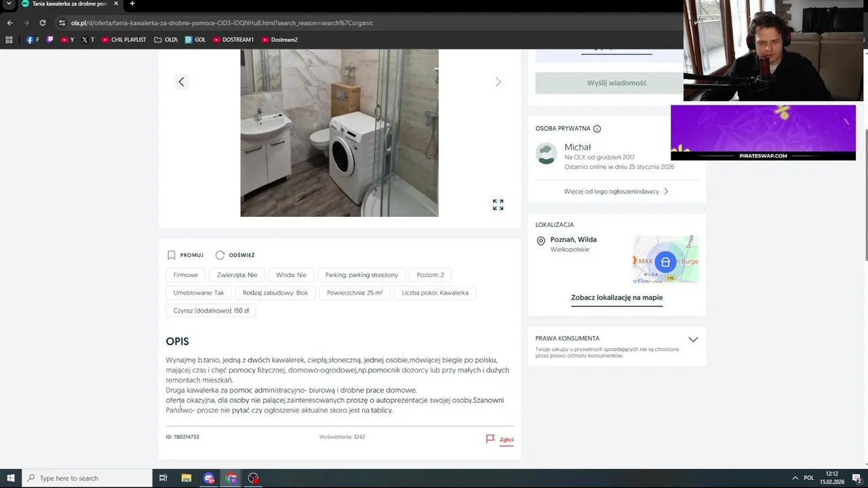Click the 'Parking: parking strzeżony' tag
The width and height of the screenshot is (868, 488).
(361, 274)
